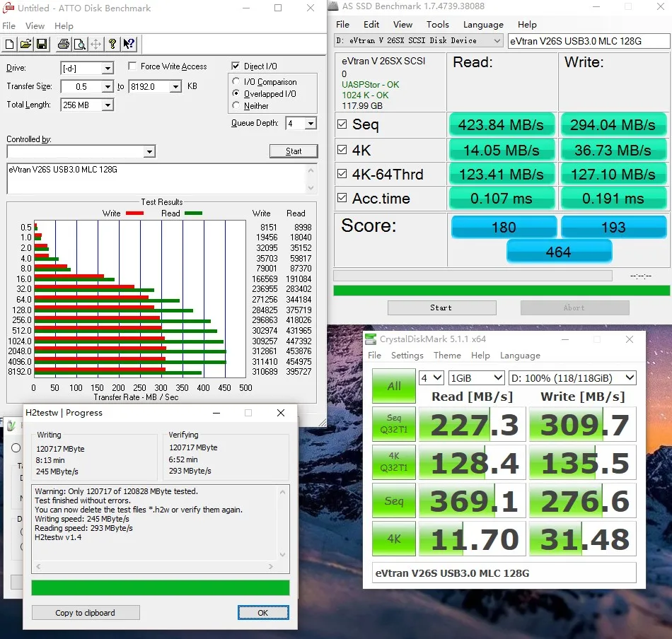This screenshot has height=639, width=672.
Task: Open the ATTO Drive dropdown
Action: tap(108, 68)
